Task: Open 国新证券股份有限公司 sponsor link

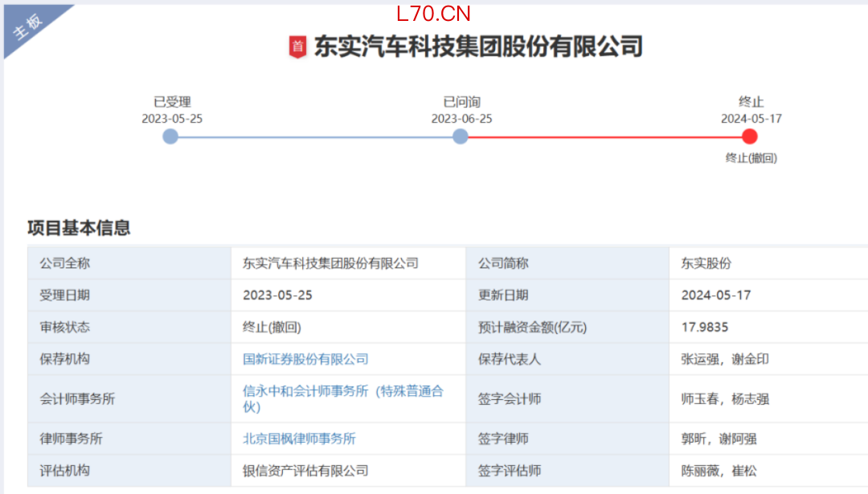Action: tap(305, 359)
